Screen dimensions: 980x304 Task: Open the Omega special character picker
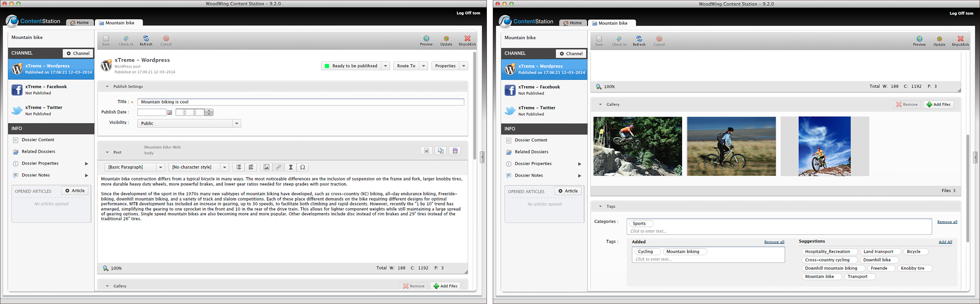point(303,167)
